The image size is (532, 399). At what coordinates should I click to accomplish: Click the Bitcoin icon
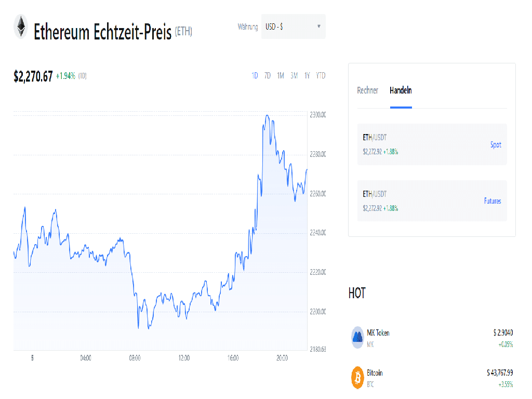(x=357, y=378)
